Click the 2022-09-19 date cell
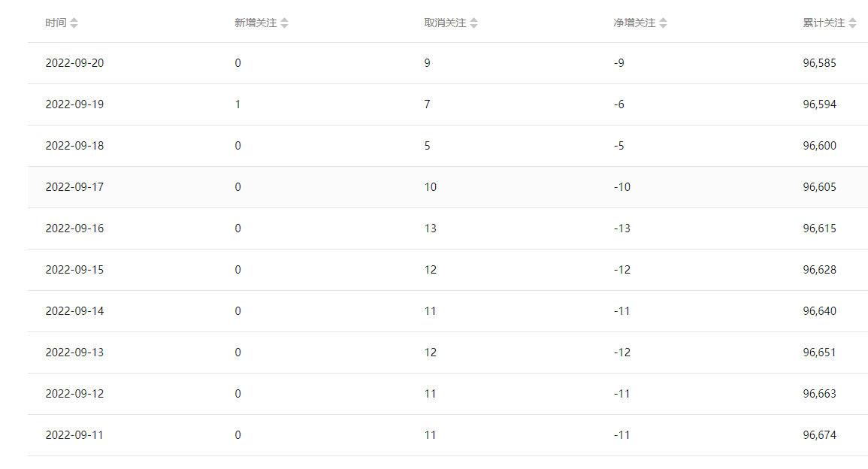The height and width of the screenshot is (469, 868). [x=74, y=104]
